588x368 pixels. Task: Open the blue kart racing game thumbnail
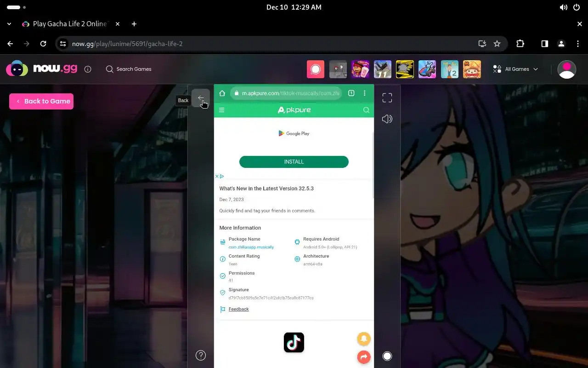tap(427, 69)
